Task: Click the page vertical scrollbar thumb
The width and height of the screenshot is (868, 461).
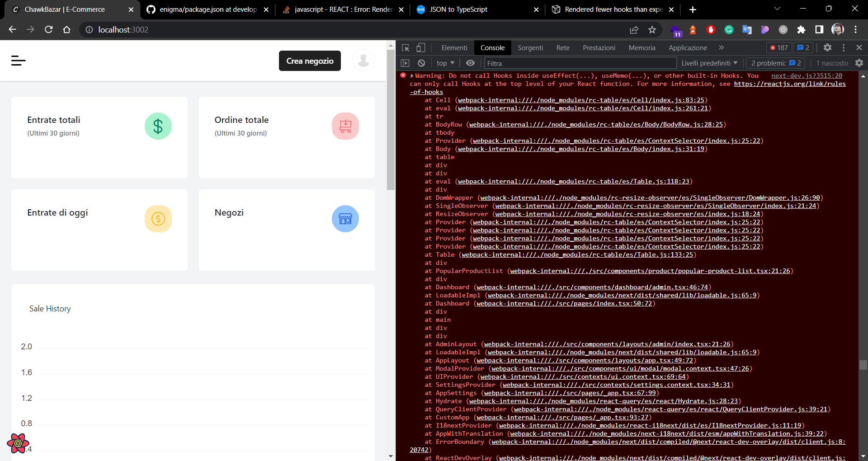Action: 391,120
